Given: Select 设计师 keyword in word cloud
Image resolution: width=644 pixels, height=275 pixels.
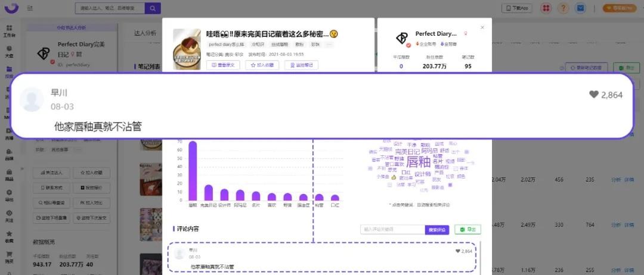Looking at the screenshot, I should point(422,174).
